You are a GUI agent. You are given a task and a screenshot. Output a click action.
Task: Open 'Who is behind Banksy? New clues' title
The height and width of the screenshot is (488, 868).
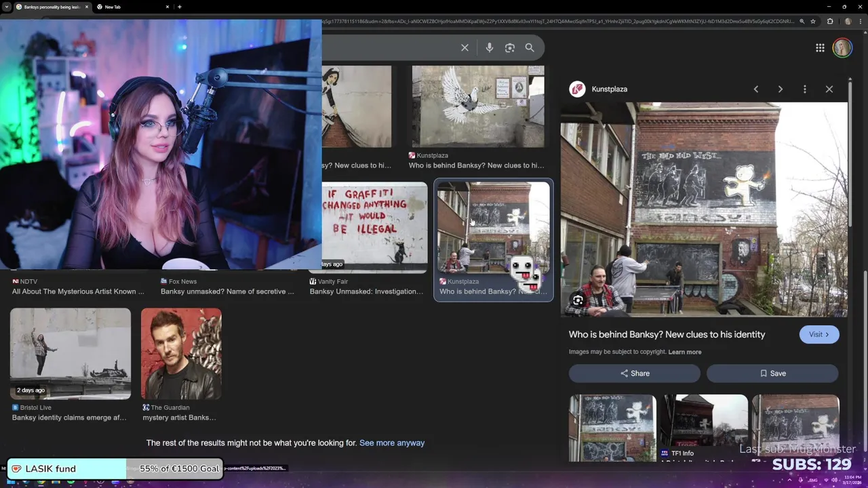[667, 334]
